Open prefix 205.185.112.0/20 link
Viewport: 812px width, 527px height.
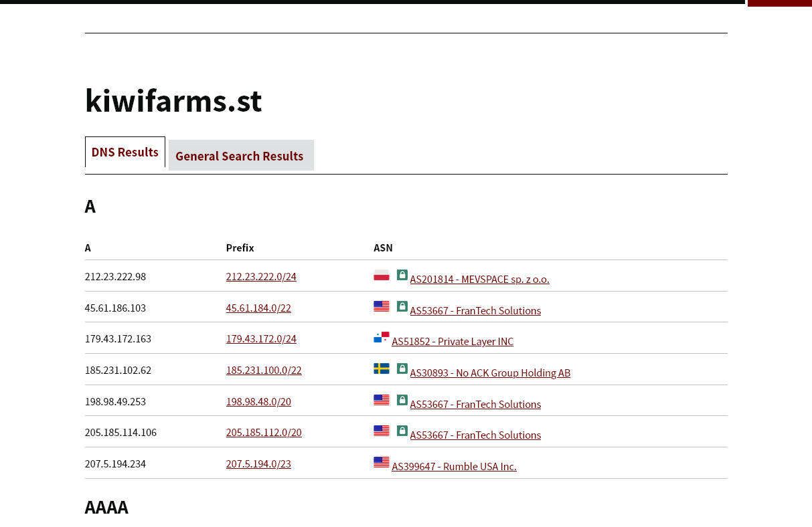click(264, 432)
